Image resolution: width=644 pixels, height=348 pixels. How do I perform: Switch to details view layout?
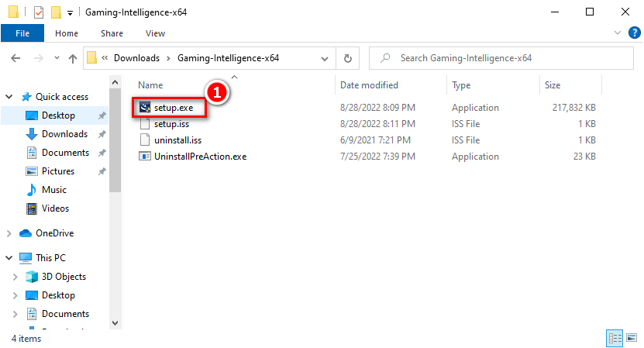click(615, 338)
